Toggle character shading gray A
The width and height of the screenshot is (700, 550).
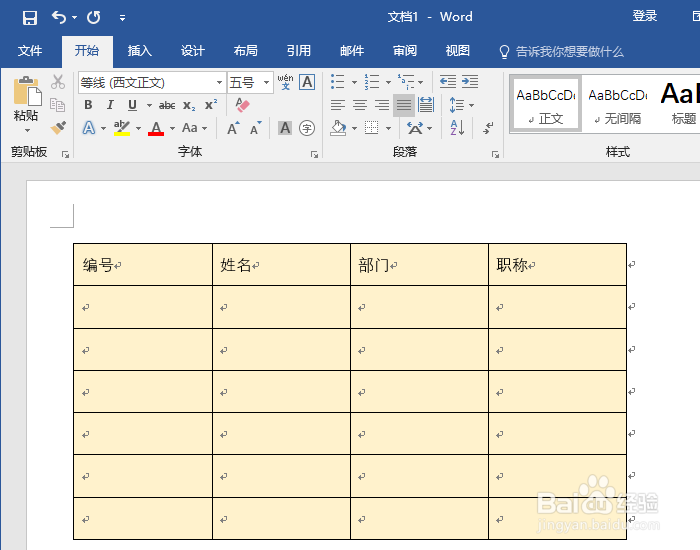pyautogui.click(x=285, y=129)
